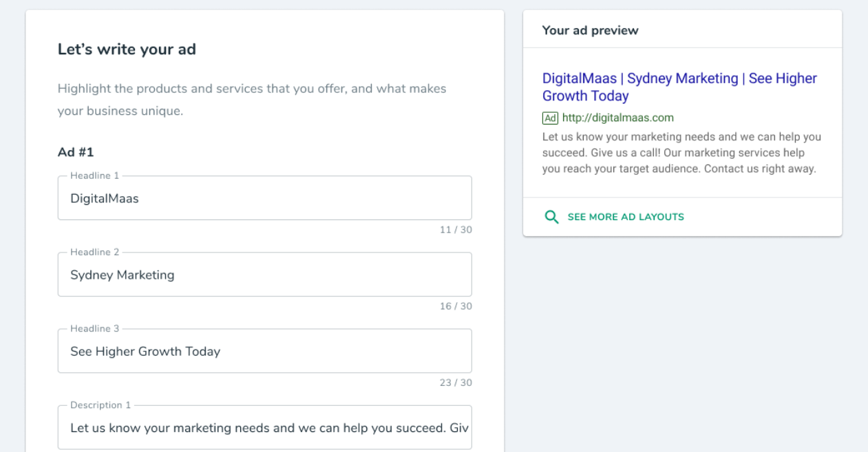
Task: Click the '11 / 30' character counter
Action: (456, 230)
